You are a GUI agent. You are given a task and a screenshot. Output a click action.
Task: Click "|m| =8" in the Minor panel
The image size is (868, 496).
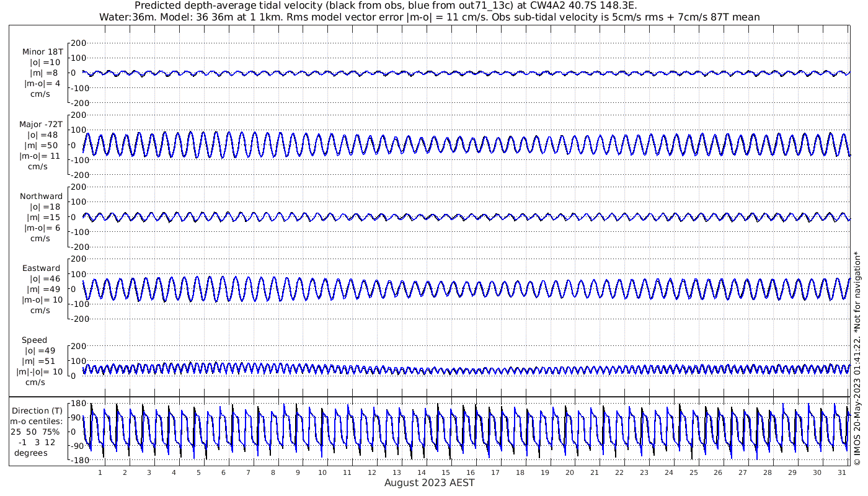45,73
